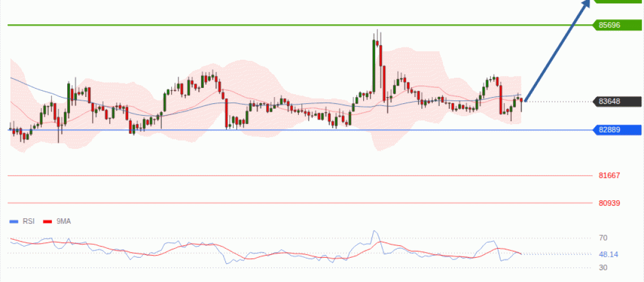Click the 82889 pivot price label

tap(617, 130)
